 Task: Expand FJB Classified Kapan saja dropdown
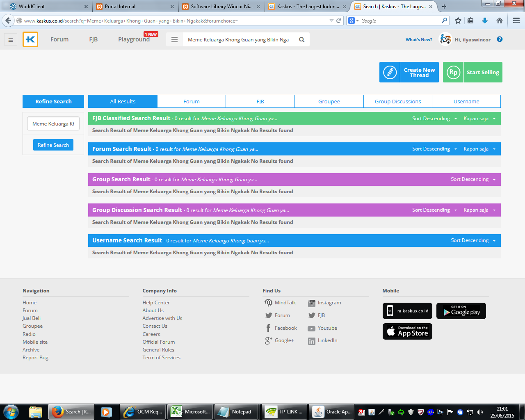tap(479, 119)
